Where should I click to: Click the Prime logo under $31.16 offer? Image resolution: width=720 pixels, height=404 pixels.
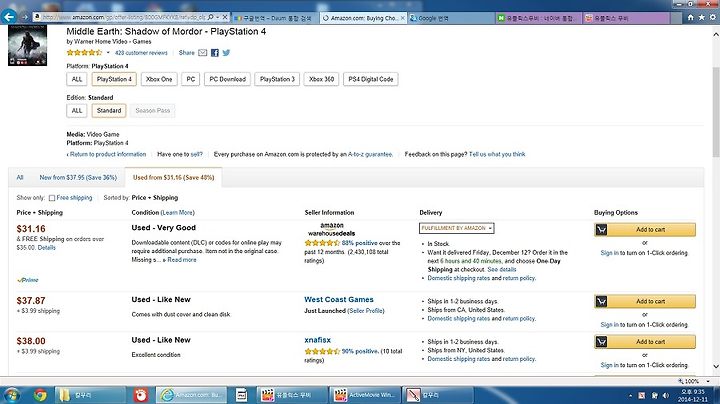click(x=28, y=280)
